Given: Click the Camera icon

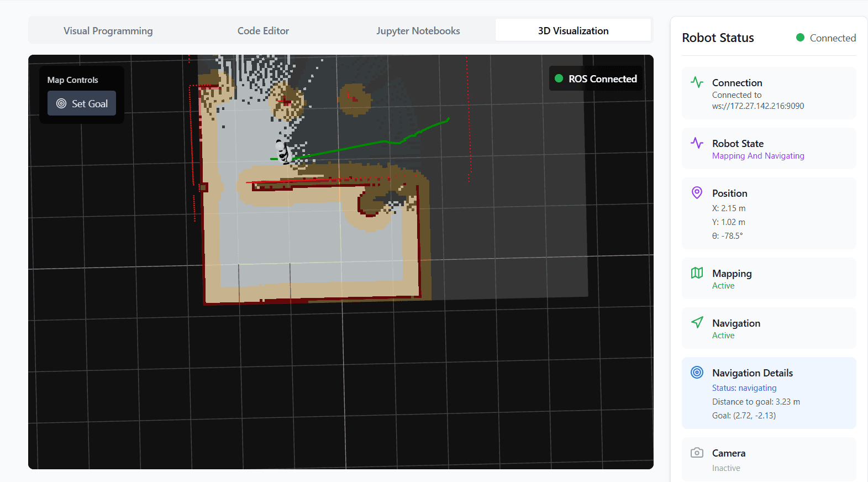Looking at the screenshot, I should [x=697, y=453].
